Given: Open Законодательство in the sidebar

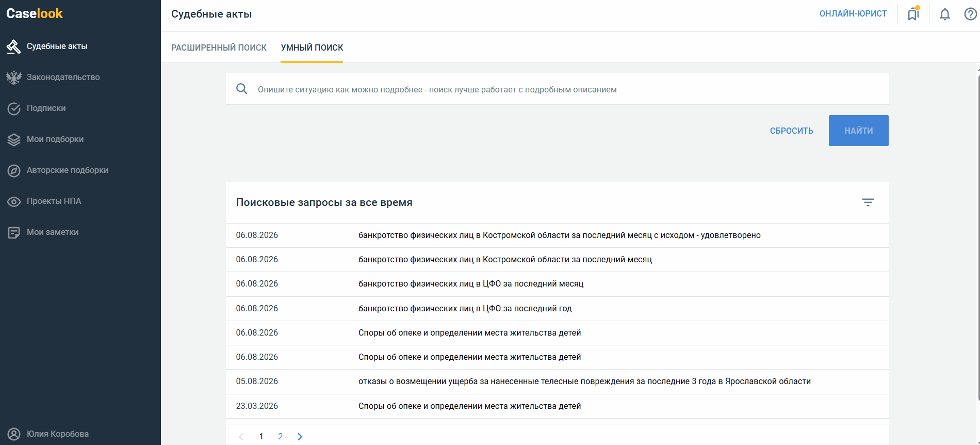Looking at the screenshot, I should click(x=80, y=77).
